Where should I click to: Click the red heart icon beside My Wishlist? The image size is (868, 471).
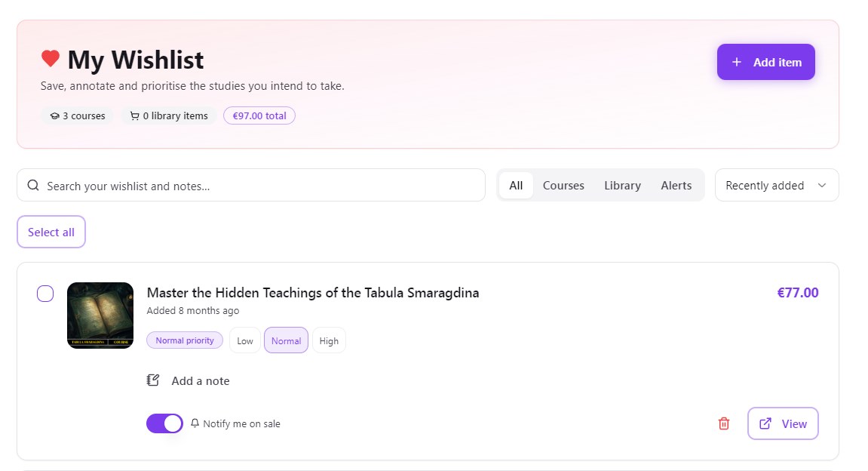[51, 59]
